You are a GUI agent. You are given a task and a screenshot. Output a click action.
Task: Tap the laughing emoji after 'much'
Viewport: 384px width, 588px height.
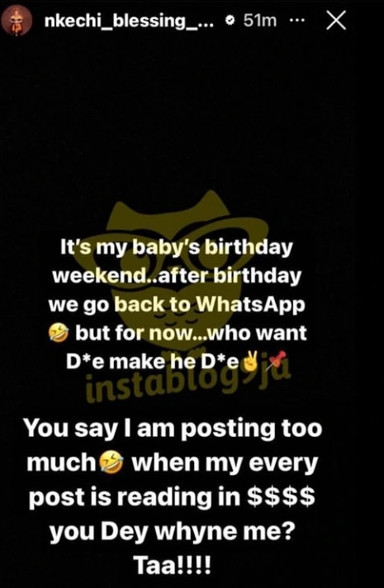pyautogui.click(x=111, y=463)
